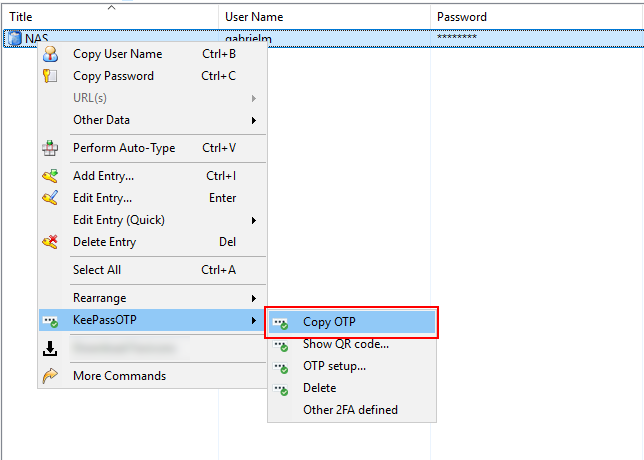The height and width of the screenshot is (460, 644).
Task: Click the NAS entry icon
Action: 14,39
